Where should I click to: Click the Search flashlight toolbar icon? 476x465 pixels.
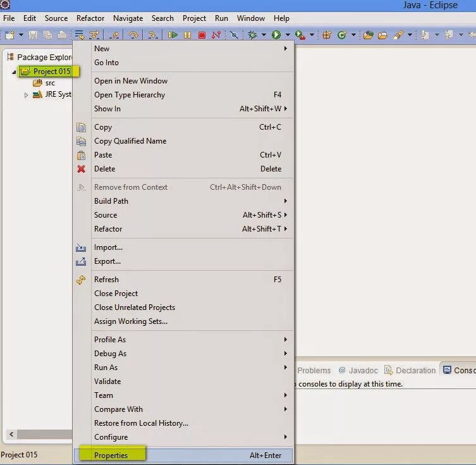click(x=398, y=35)
